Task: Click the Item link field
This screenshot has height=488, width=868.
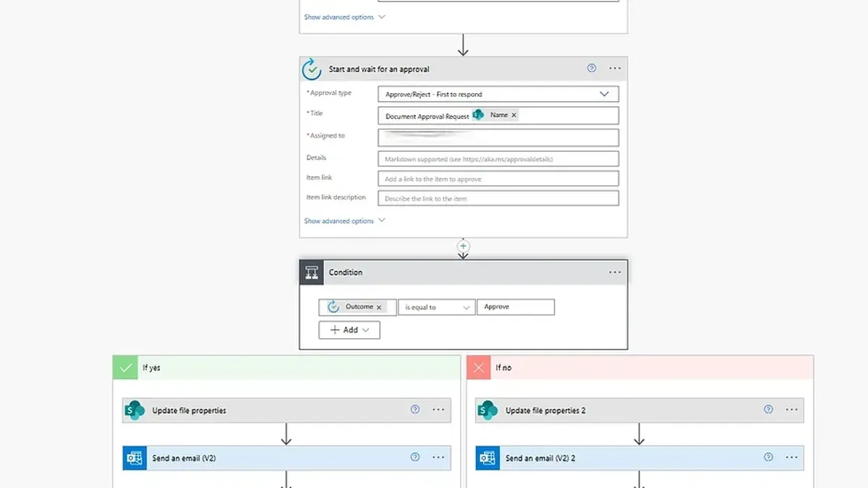Action: click(x=498, y=179)
